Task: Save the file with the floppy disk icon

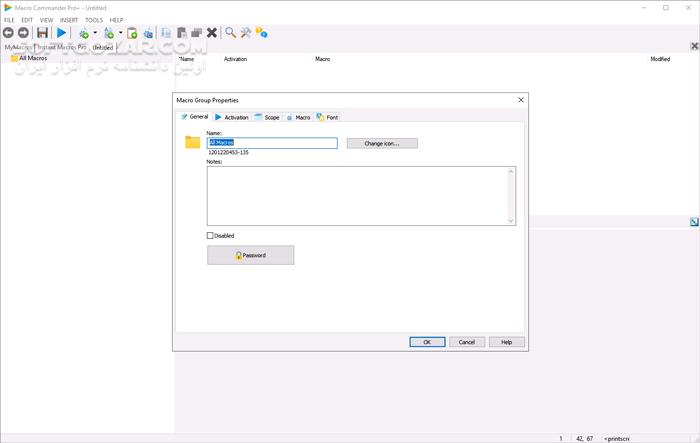Action: [x=42, y=33]
